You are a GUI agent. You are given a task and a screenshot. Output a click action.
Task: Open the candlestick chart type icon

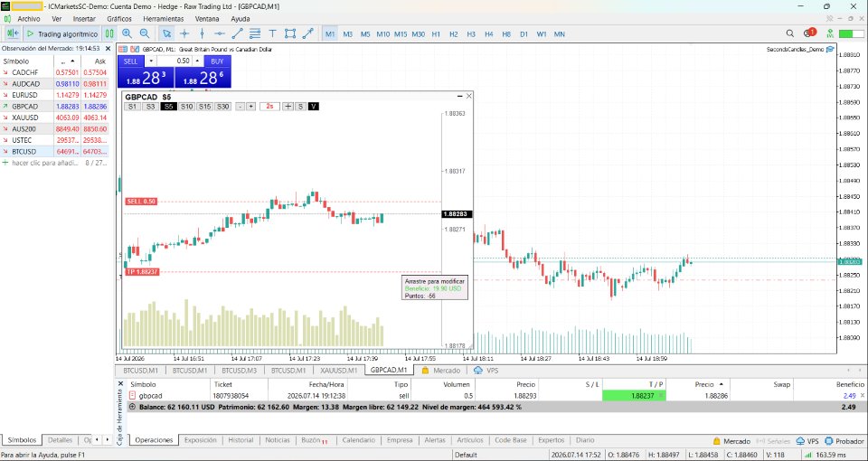109,33
